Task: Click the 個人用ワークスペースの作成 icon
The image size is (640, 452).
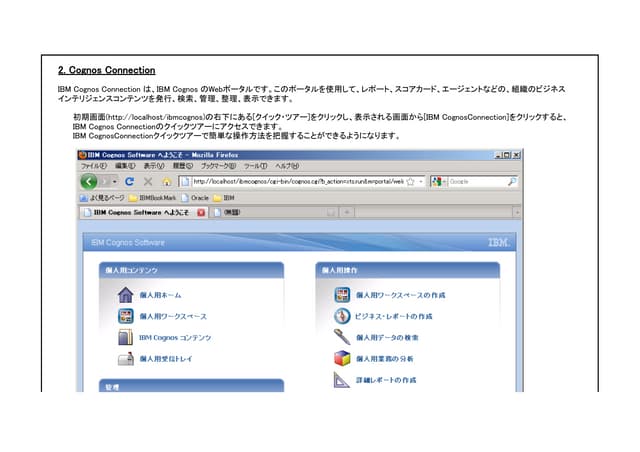Action: pyautogui.click(x=342, y=295)
